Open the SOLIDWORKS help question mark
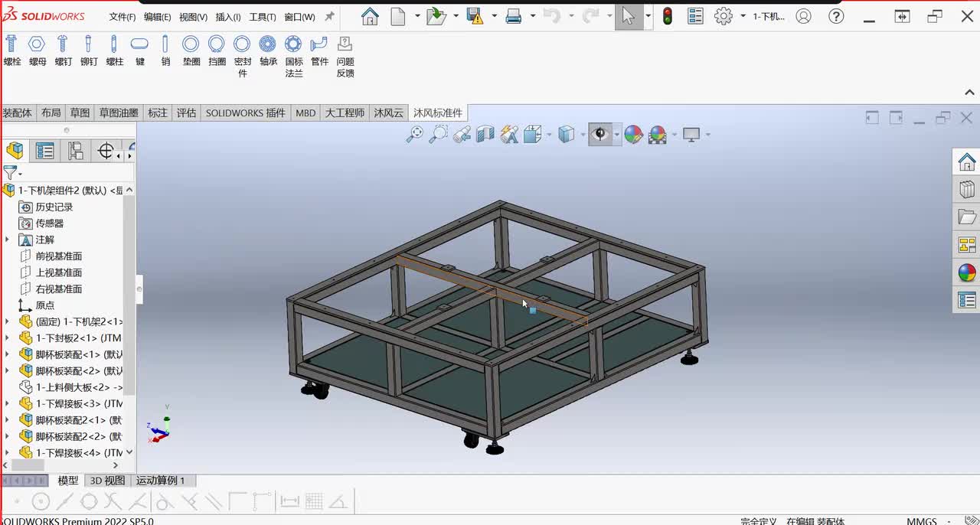This screenshot has width=980, height=525. (836, 16)
